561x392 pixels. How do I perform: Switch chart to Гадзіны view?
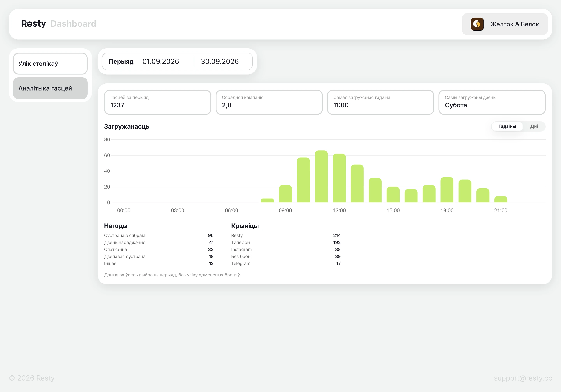pyautogui.click(x=507, y=126)
